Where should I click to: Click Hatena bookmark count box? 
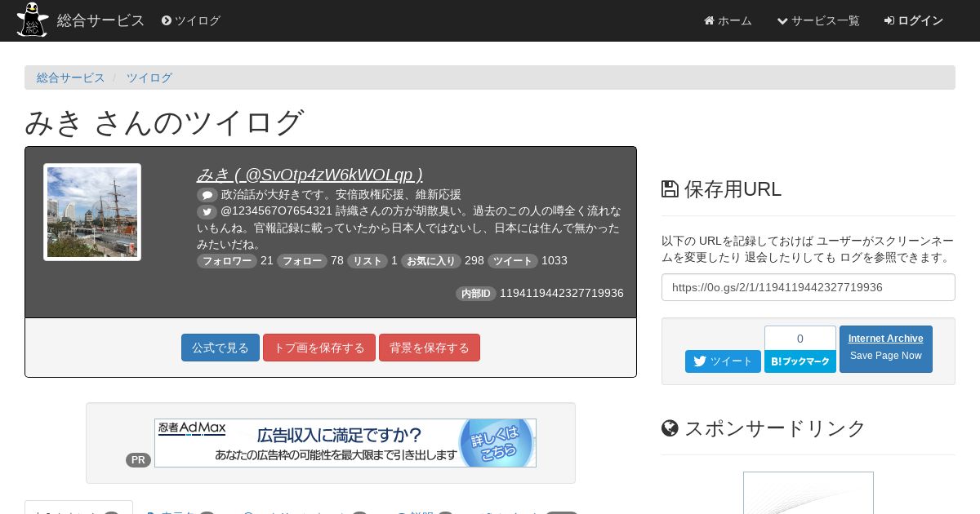(800, 338)
